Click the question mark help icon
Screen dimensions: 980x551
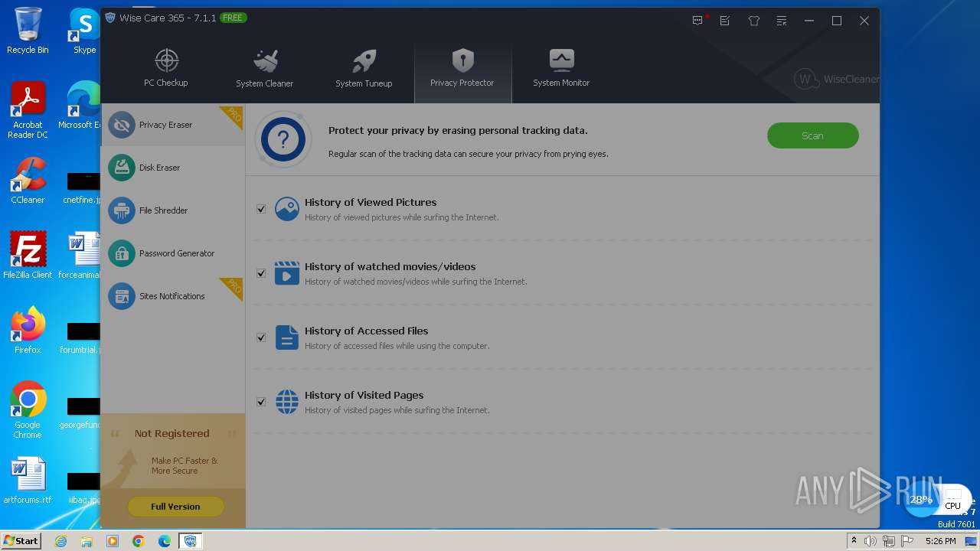(x=283, y=139)
